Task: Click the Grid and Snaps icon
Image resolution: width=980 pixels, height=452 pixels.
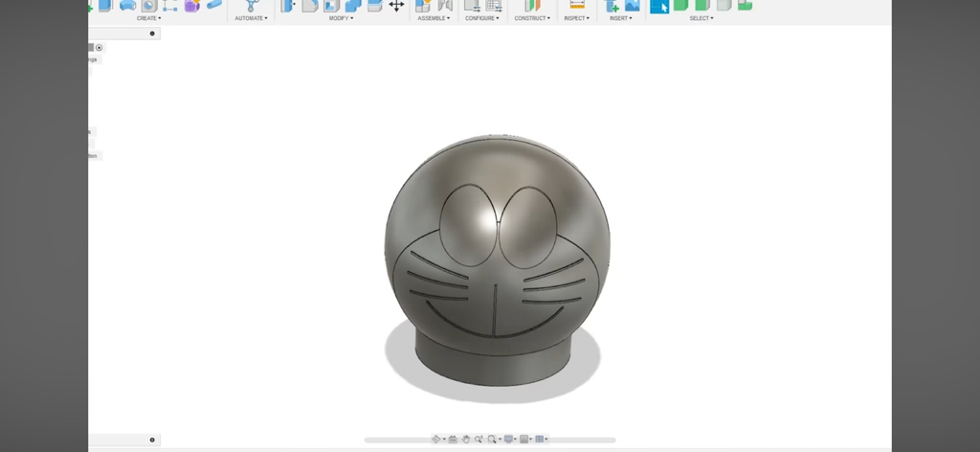Action: click(x=523, y=440)
